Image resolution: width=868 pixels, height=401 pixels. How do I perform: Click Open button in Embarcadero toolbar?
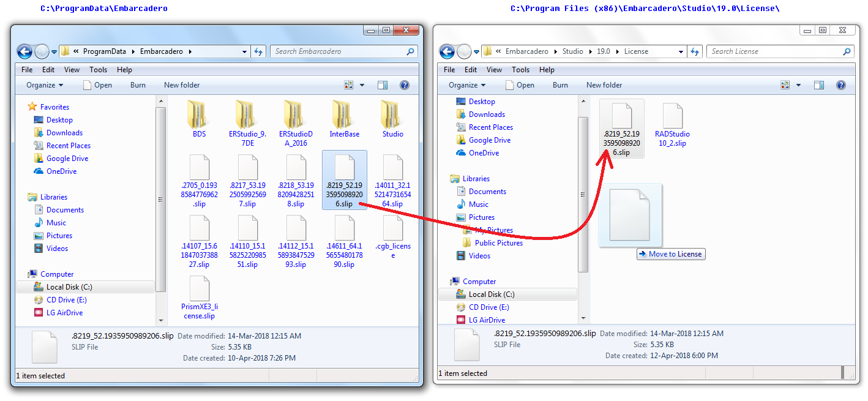pyautogui.click(x=97, y=85)
